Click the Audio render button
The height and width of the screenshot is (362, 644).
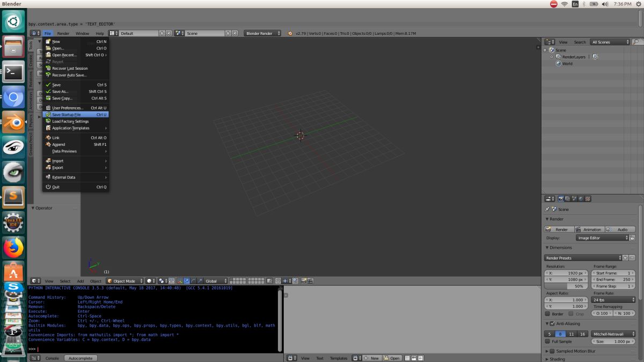[620, 230]
